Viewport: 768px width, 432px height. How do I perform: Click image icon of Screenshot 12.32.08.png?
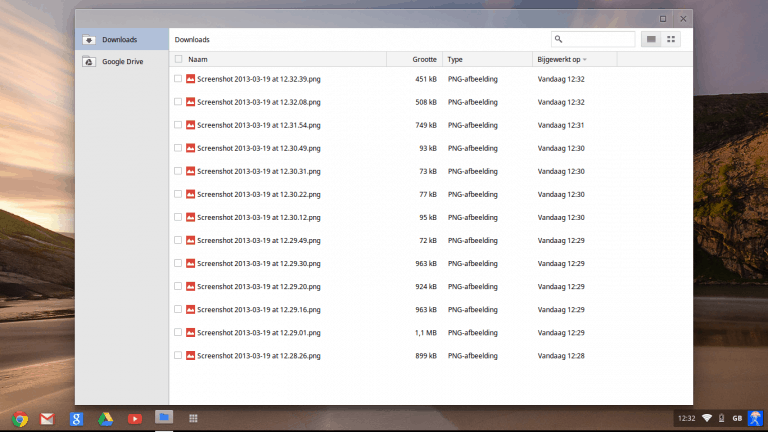191,102
